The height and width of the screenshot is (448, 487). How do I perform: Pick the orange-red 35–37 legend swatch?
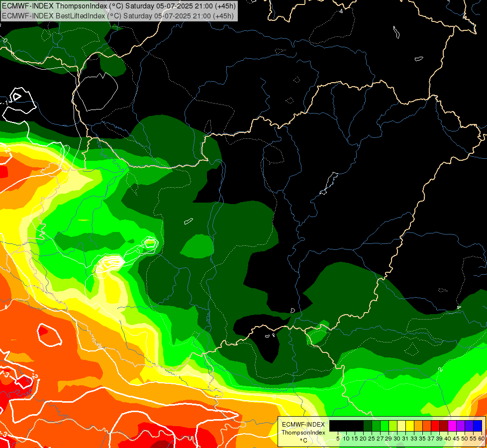(x=427, y=426)
